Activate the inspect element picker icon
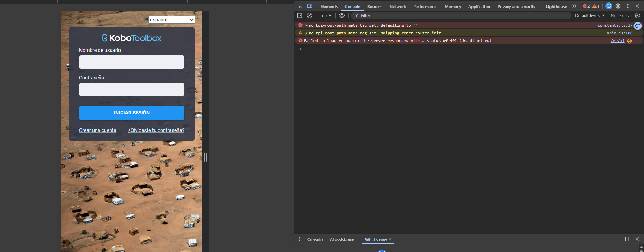This screenshot has height=252, width=644. pos(300,6)
